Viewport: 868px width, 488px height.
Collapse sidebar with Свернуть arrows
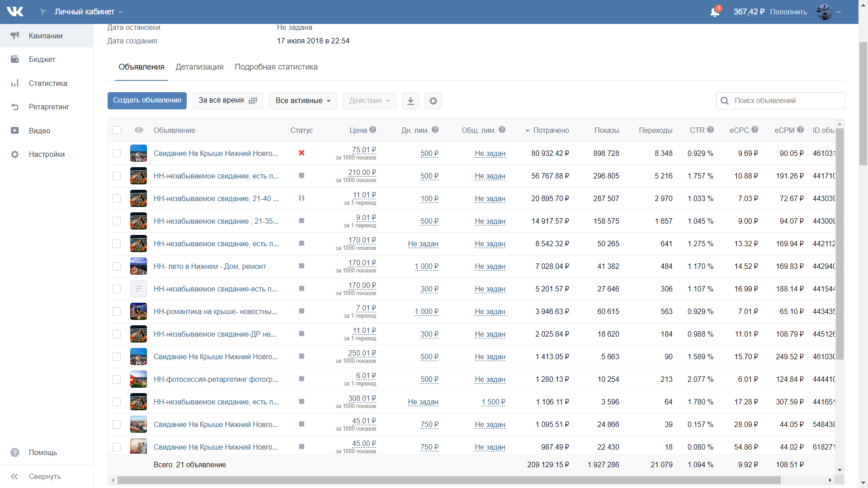tap(14, 476)
